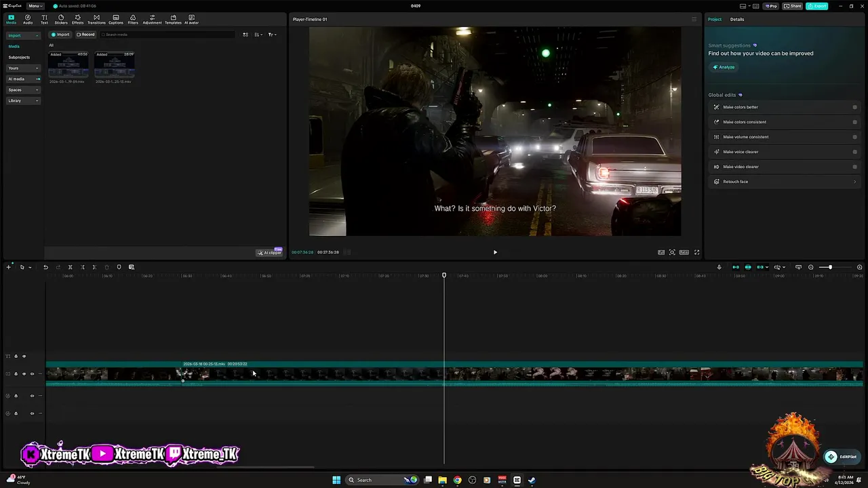868x488 pixels.
Task: Select the Project tab
Action: click(x=715, y=19)
